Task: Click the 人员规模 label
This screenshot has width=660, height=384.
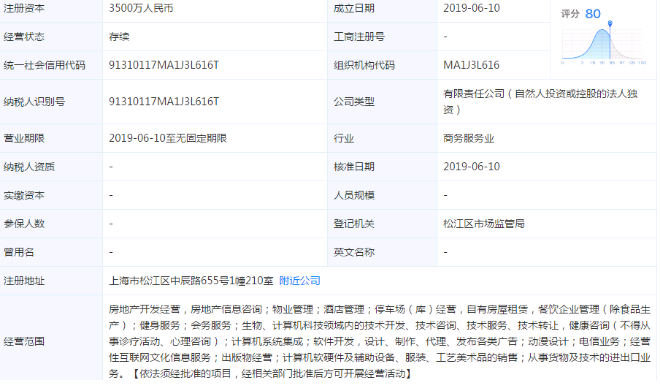Action: [x=354, y=195]
